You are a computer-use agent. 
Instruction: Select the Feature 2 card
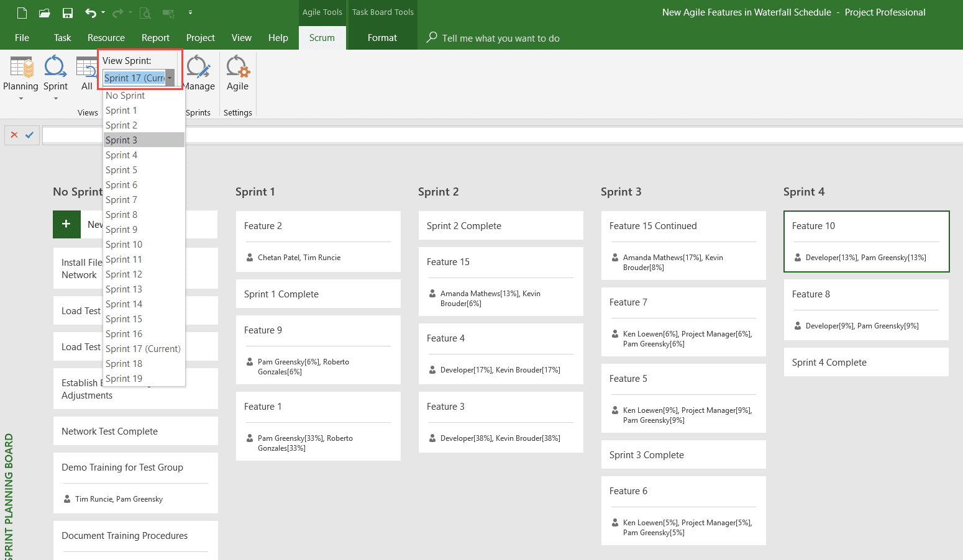coord(318,241)
